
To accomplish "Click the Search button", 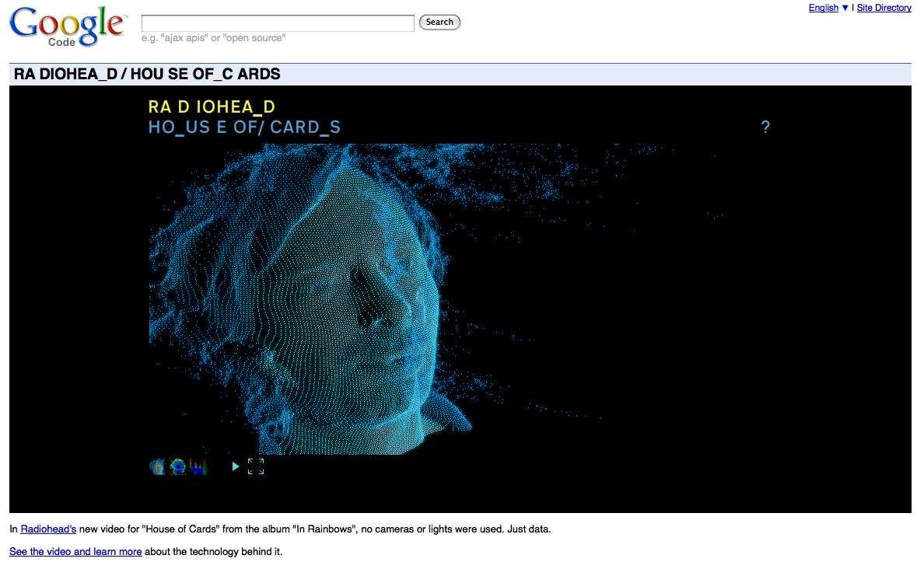I will tap(439, 23).
